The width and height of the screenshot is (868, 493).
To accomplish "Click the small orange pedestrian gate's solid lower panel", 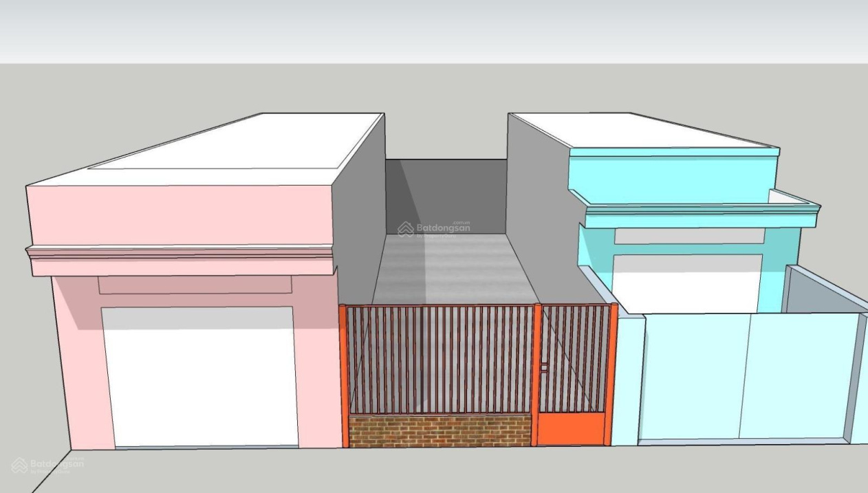I will pos(571,429).
